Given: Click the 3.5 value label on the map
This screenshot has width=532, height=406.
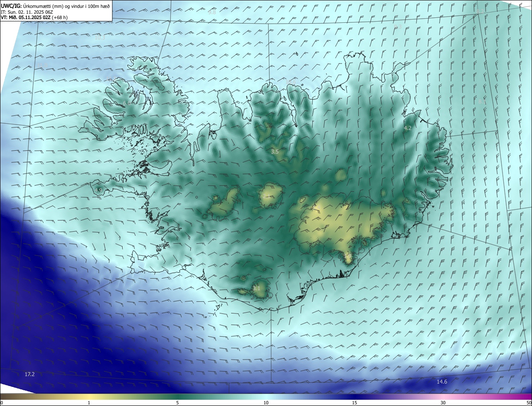Looking at the screenshot, I should click(x=275, y=152).
